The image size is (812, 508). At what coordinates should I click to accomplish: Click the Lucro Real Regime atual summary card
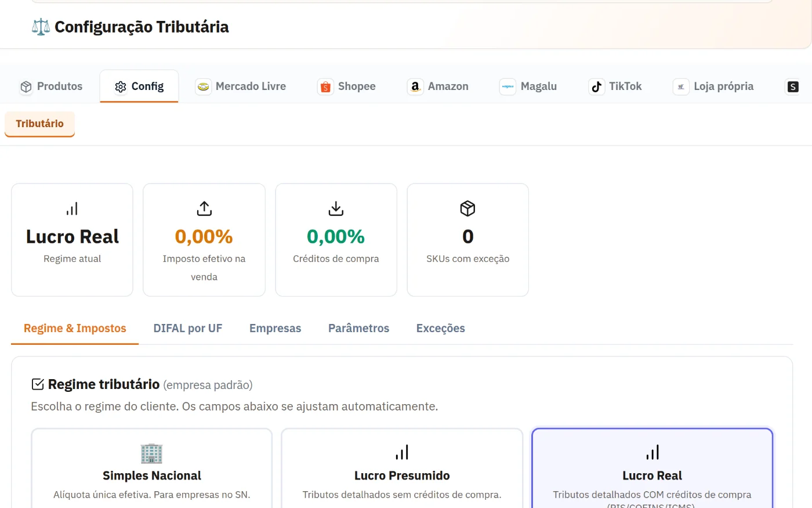click(72, 240)
